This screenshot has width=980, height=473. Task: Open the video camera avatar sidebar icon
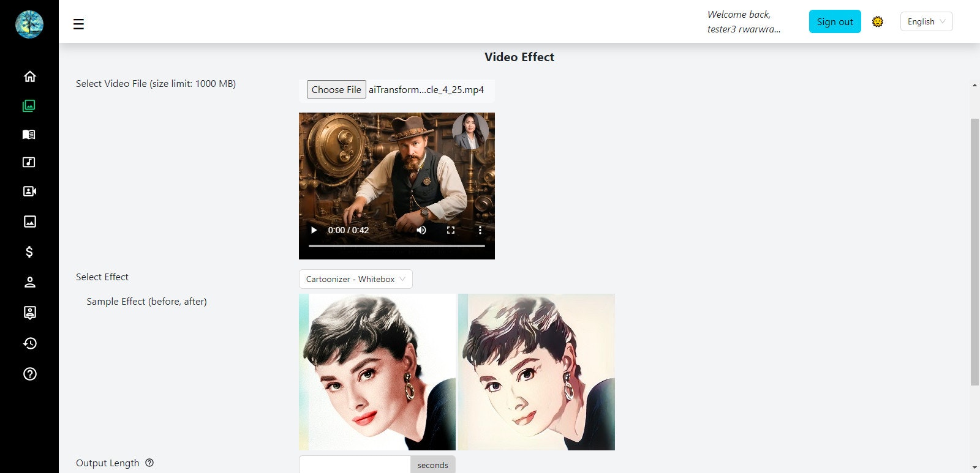coord(29,191)
